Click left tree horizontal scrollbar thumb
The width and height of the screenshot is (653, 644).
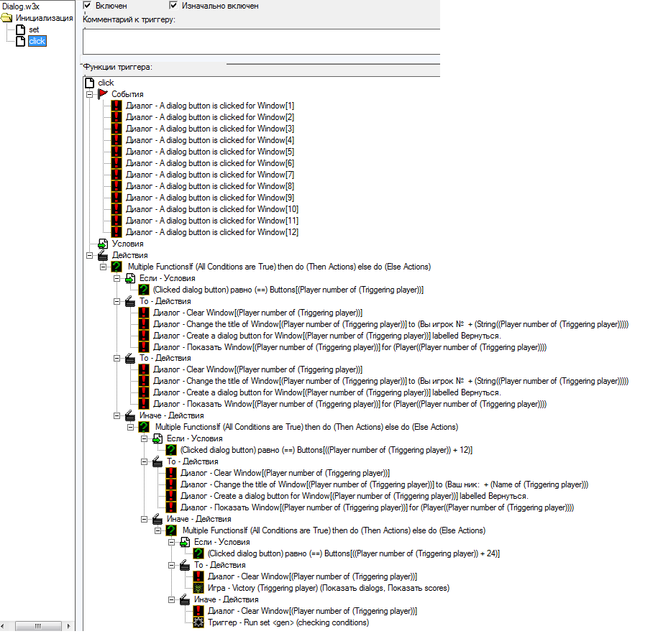(38, 626)
